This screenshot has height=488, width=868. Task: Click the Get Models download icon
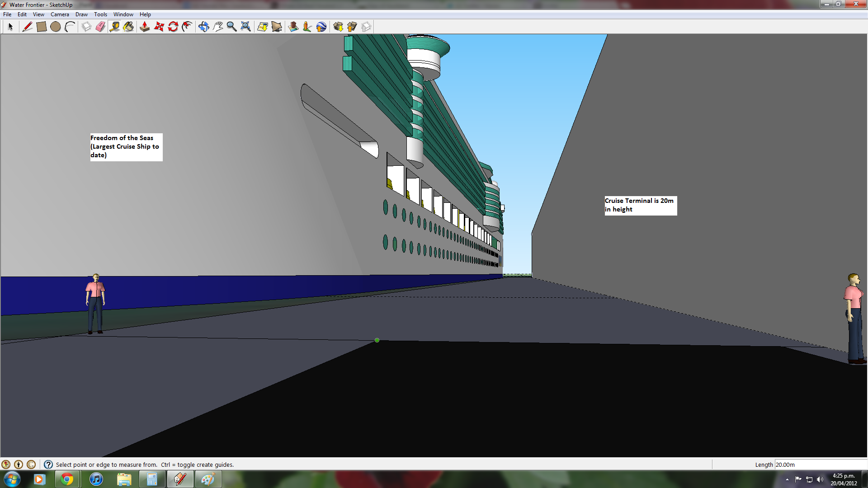coord(338,27)
